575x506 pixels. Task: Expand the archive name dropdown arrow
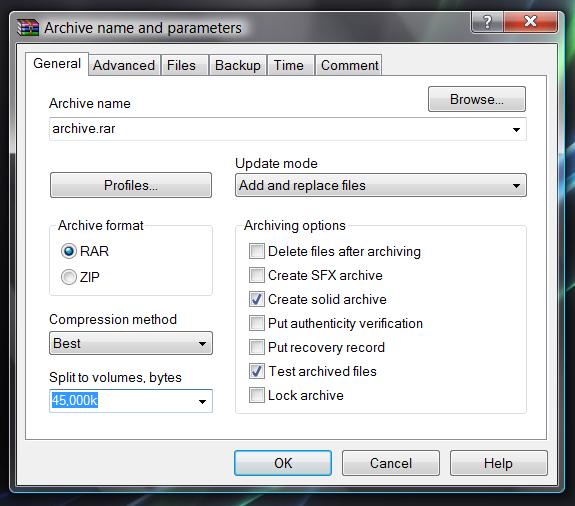click(516, 129)
